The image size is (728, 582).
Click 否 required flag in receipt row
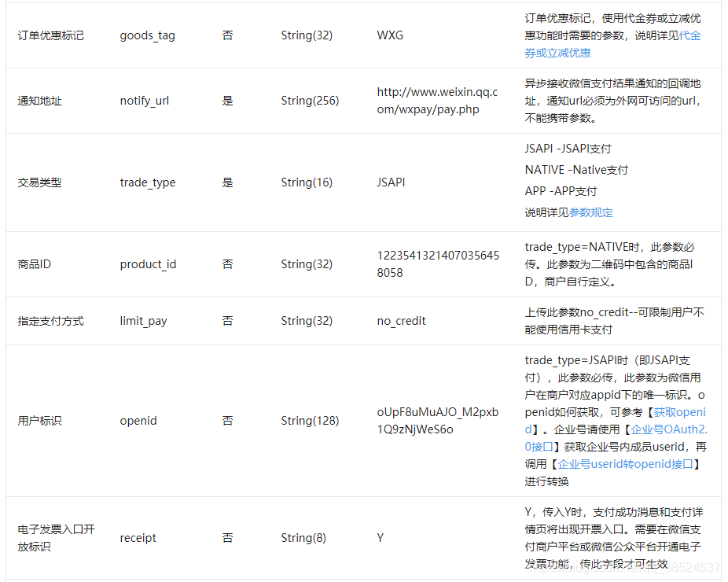coord(227,538)
